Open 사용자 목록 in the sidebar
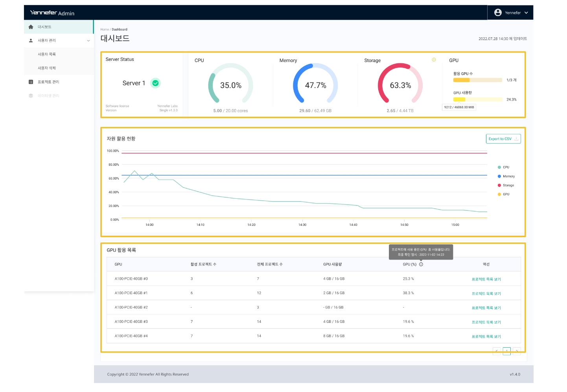This screenshot has height=392, width=567. click(x=47, y=54)
